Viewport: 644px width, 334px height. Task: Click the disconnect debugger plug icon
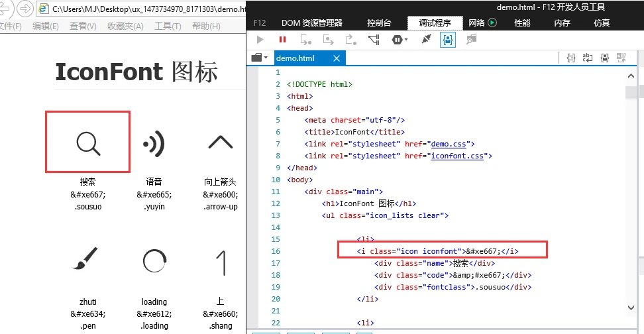(x=426, y=40)
